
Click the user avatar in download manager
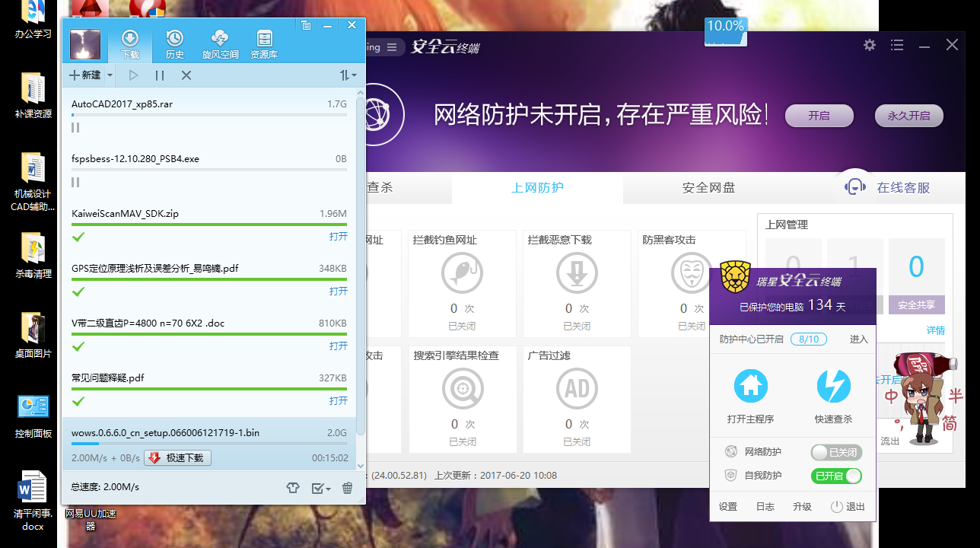click(x=85, y=45)
